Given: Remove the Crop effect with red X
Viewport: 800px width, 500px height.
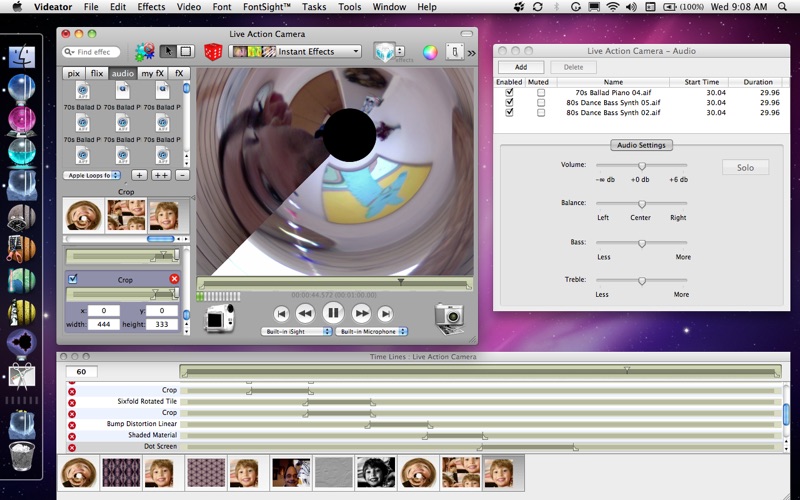Looking at the screenshot, I should point(174,279).
